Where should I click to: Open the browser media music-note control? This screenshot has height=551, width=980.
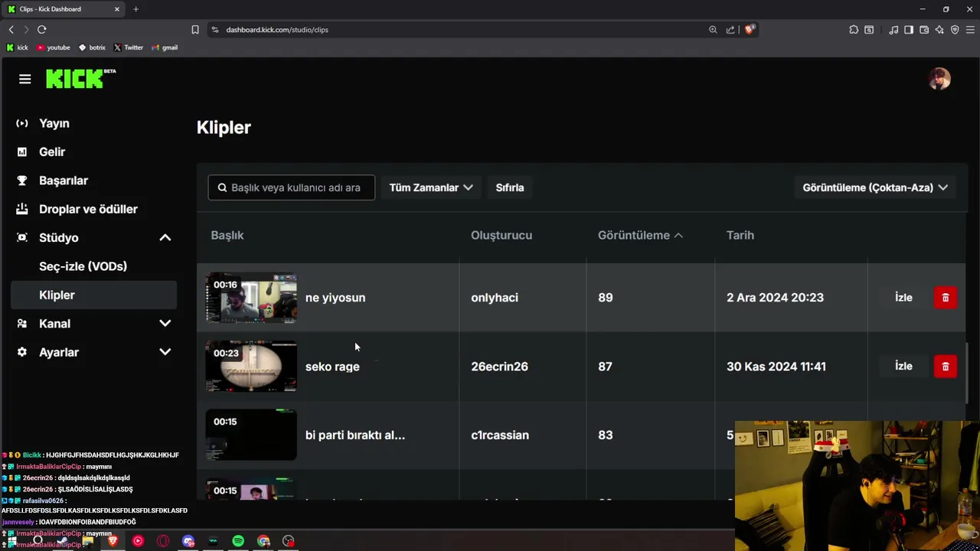[x=893, y=30]
